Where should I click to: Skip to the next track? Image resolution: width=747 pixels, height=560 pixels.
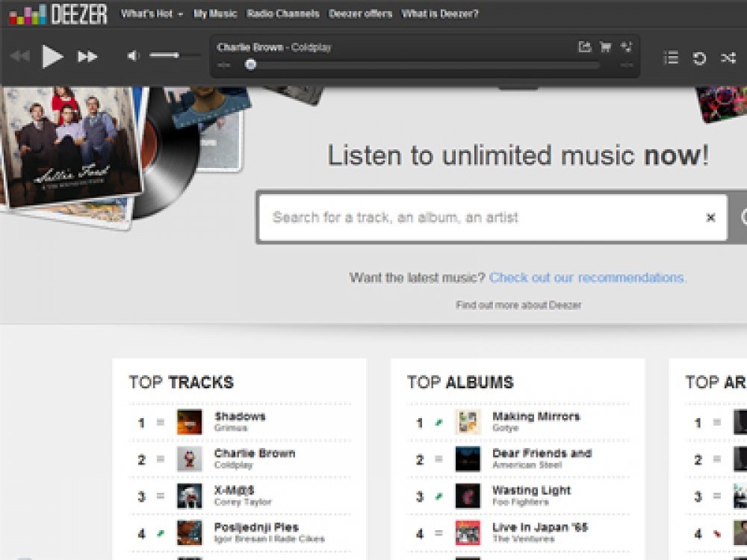point(87,57)
